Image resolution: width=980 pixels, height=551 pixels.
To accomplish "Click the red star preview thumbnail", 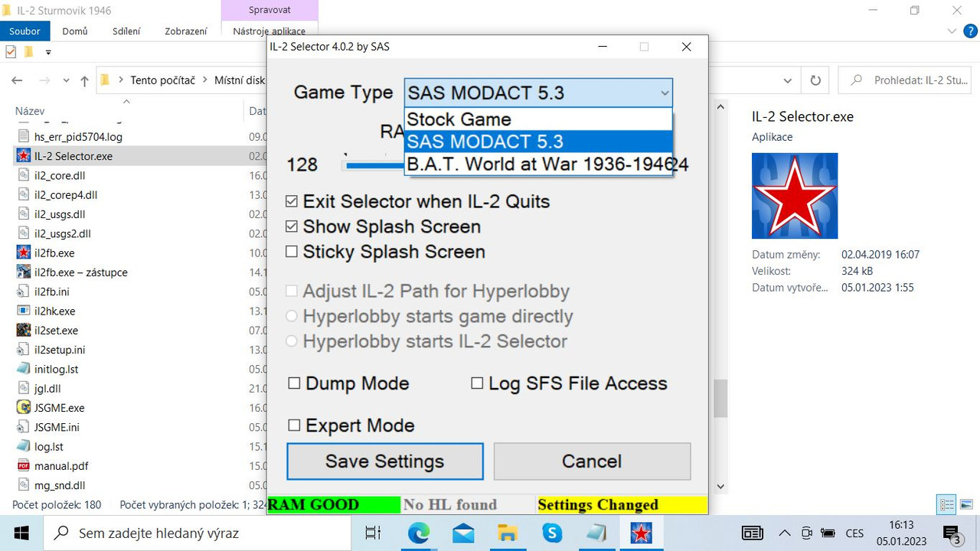I will (795, 196).
